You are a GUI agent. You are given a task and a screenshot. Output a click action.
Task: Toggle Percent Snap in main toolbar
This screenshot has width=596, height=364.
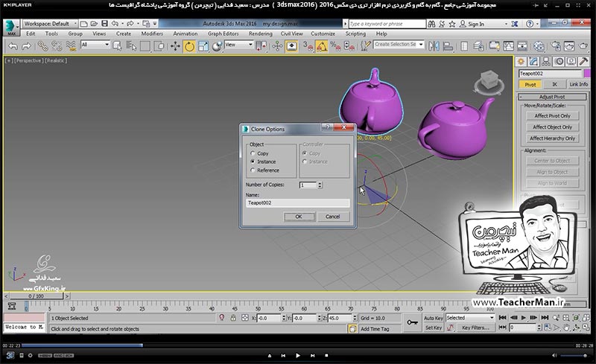point(335,47)
